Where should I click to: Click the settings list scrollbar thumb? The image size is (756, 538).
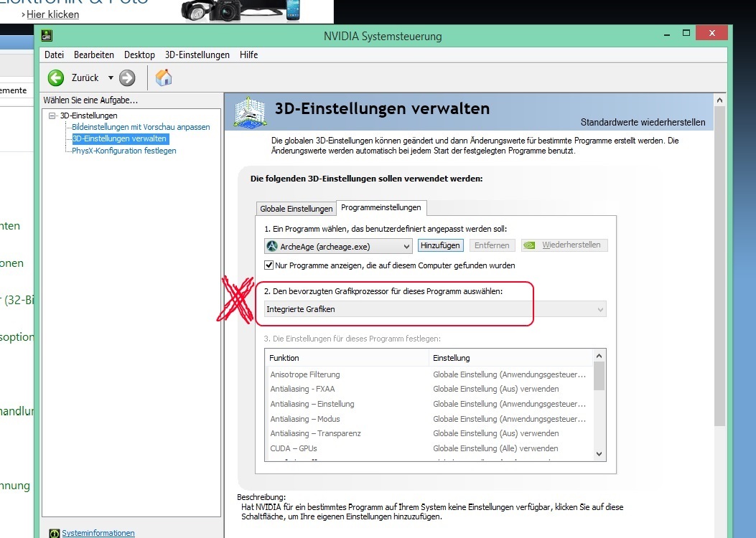(x=599, y=376)
